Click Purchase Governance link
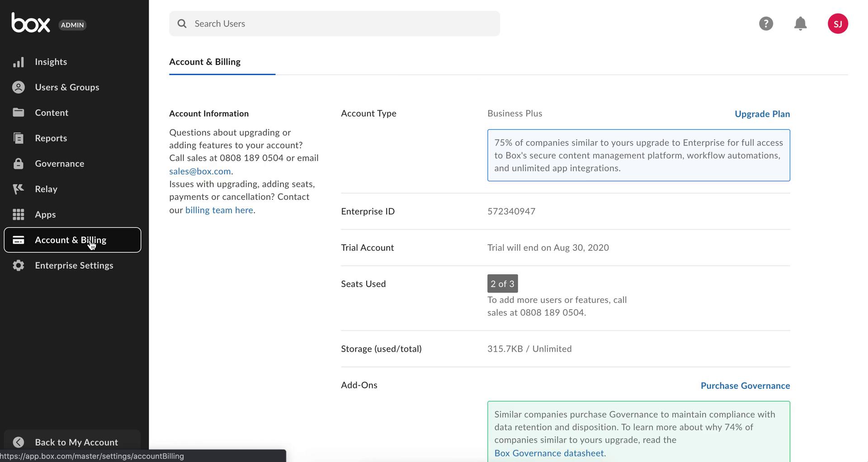Image resolution: width=868 pixels, height=462 pixels. click(x=745, y=386)
